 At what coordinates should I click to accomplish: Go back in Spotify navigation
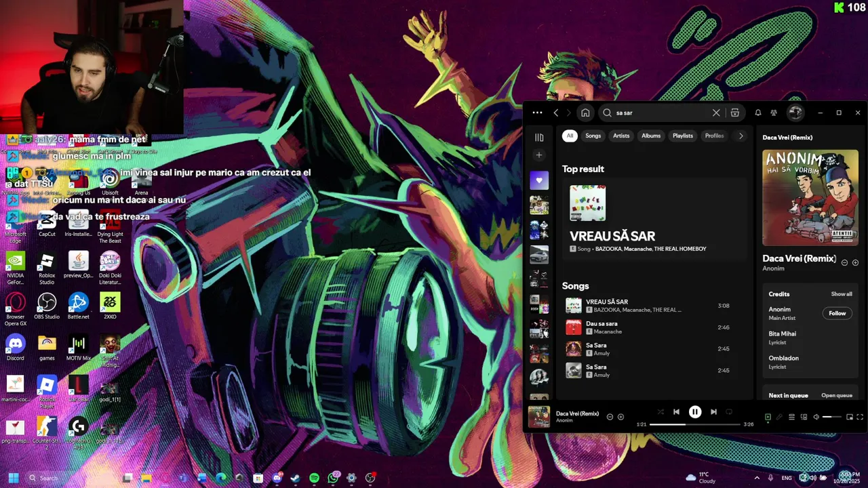[556, 113]
